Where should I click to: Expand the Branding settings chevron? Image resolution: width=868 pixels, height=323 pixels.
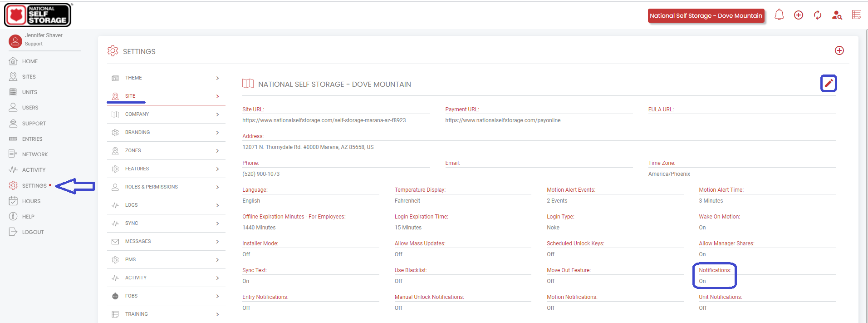(218, 133)
